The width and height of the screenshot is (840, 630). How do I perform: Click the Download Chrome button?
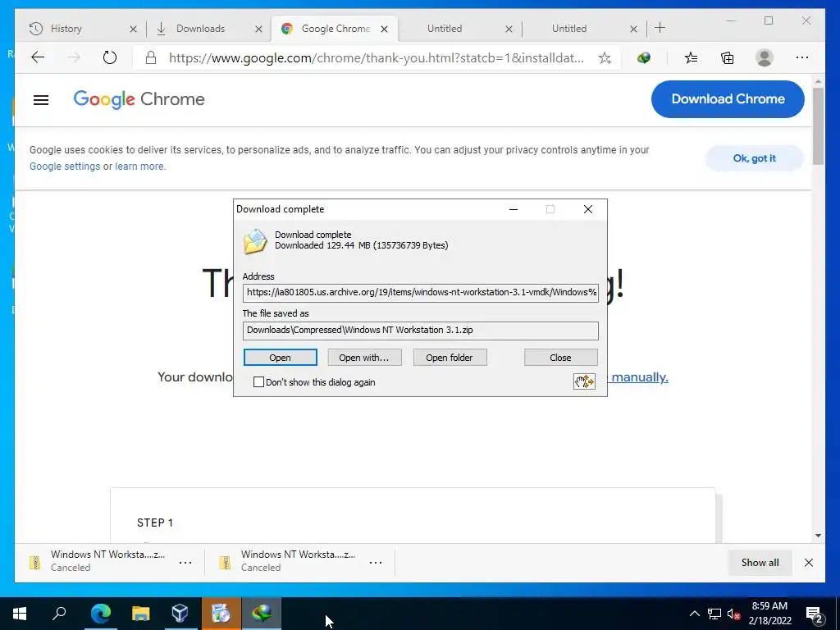pos(728,99)
